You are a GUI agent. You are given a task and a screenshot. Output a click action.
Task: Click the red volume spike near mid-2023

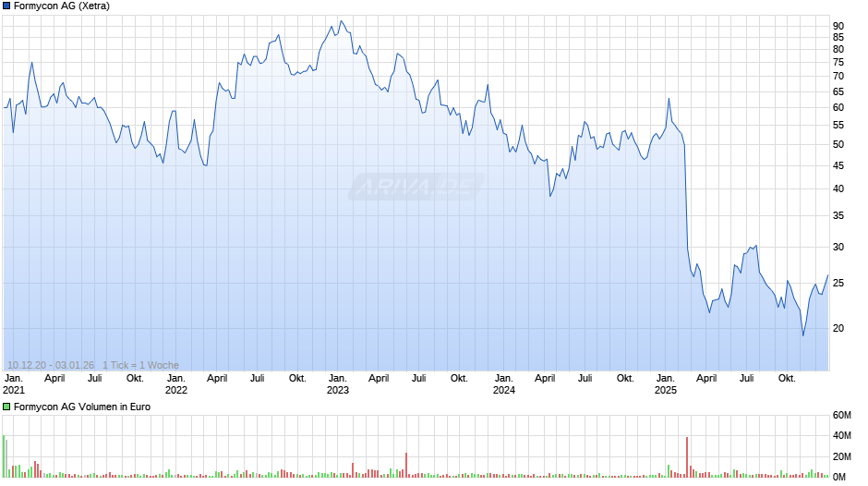(405, 465)
